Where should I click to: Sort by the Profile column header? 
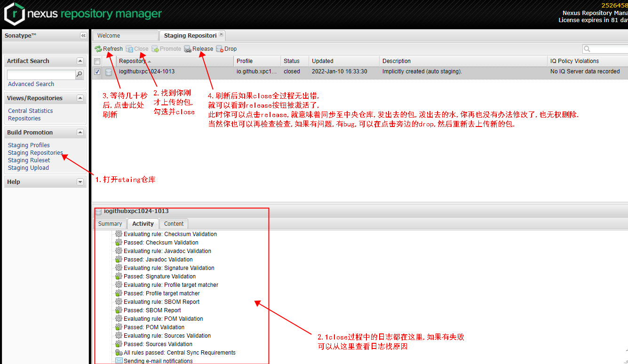tap(257, 61)
